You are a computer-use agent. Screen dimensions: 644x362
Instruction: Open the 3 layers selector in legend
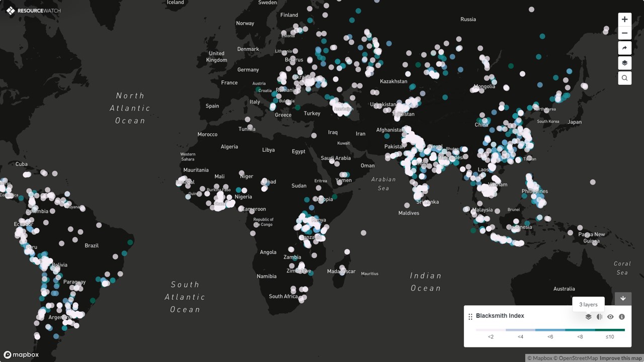tap(588, 317)
